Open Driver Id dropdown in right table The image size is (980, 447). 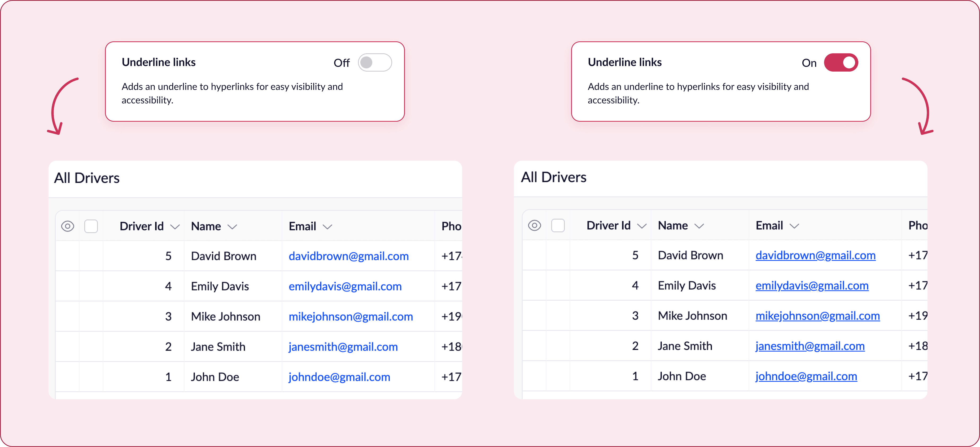coord(642,226)
